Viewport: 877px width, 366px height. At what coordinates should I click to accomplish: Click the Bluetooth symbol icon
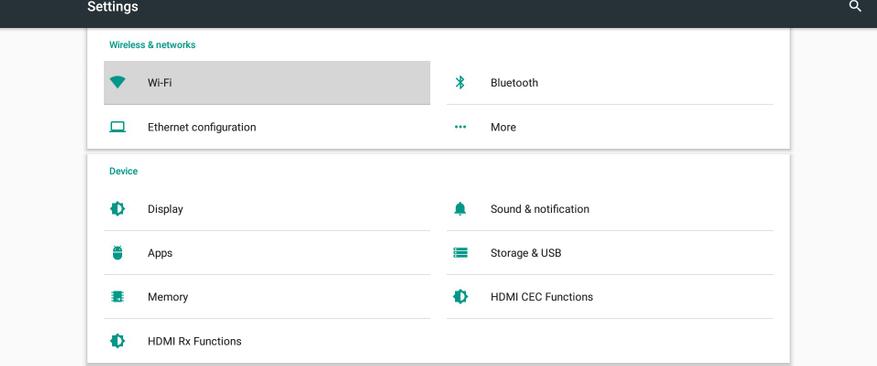pyautogui.click(x=460, y=83)
